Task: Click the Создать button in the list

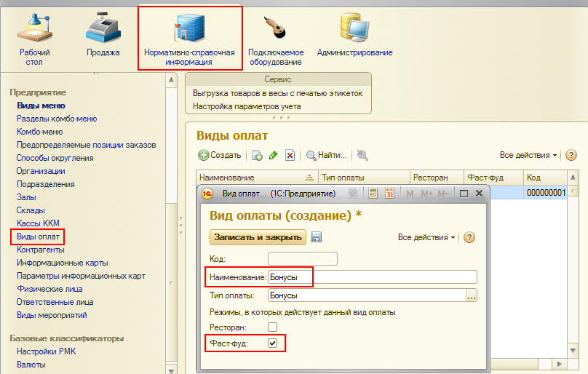Action: [220, 155]
